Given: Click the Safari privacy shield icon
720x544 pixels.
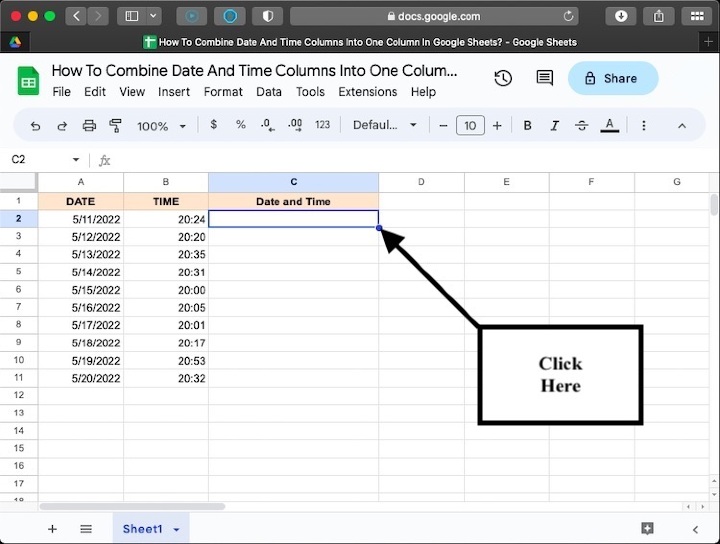Looking at the screenshot, I should click(x=268, y=17).
